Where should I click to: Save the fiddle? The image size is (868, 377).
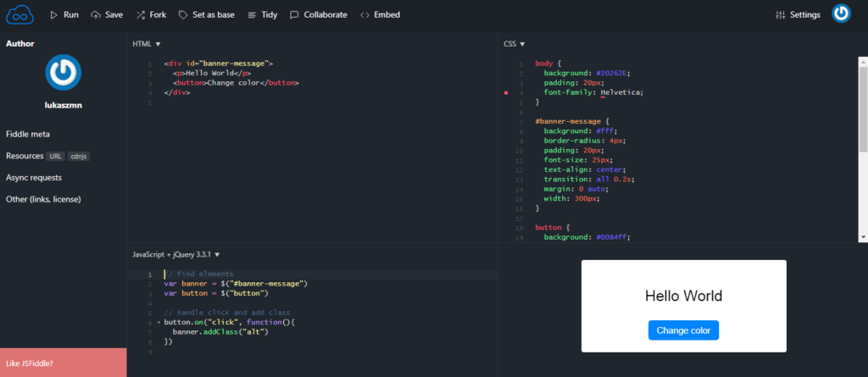[107, 15]
